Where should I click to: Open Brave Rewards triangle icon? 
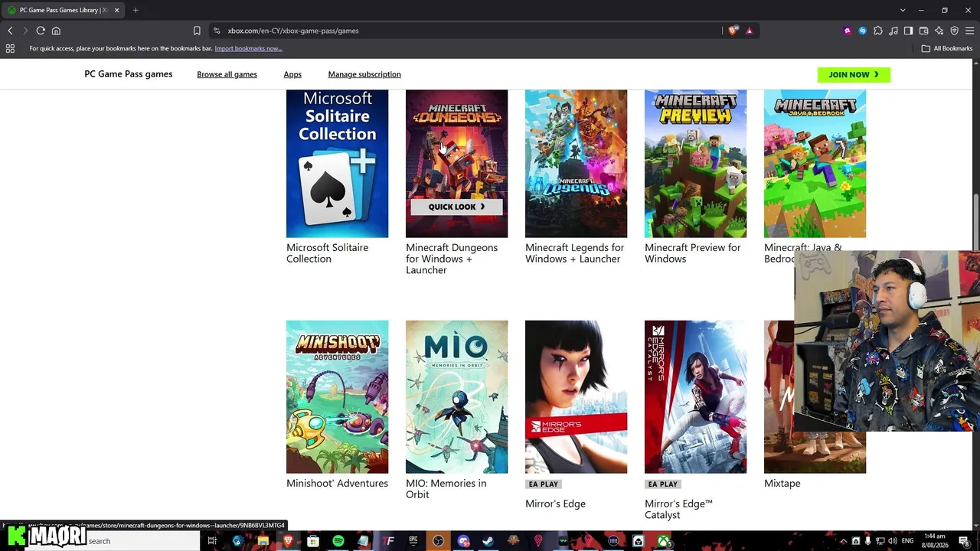pyautogui.click(x=750, y=31)
